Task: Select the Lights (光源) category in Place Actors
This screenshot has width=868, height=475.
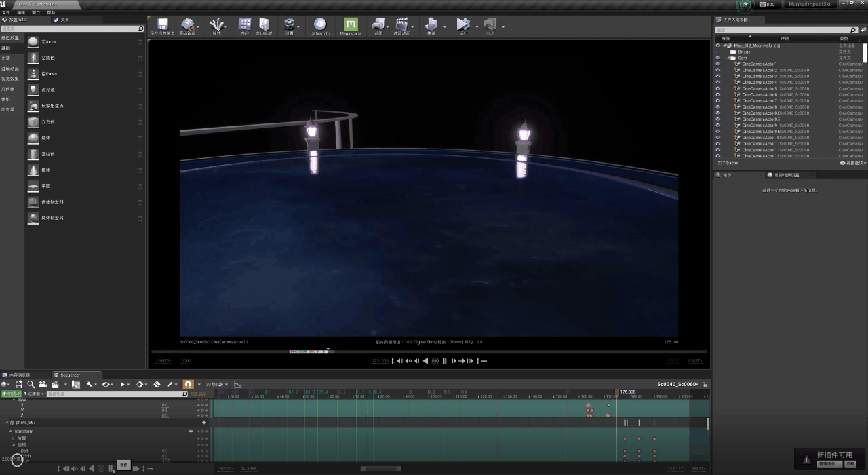Action: pyautogui.click(x=5, y=58)
